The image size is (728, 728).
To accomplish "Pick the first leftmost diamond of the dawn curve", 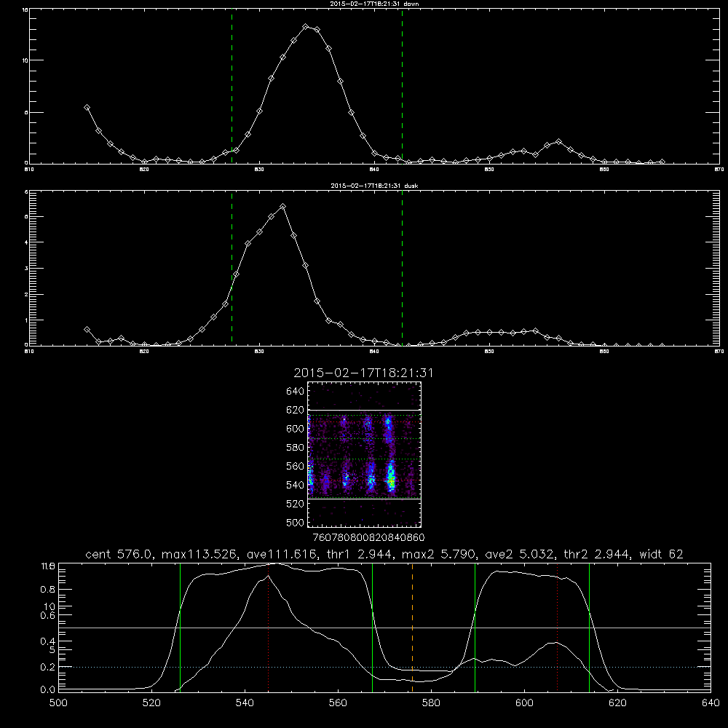I will point(87,107).
